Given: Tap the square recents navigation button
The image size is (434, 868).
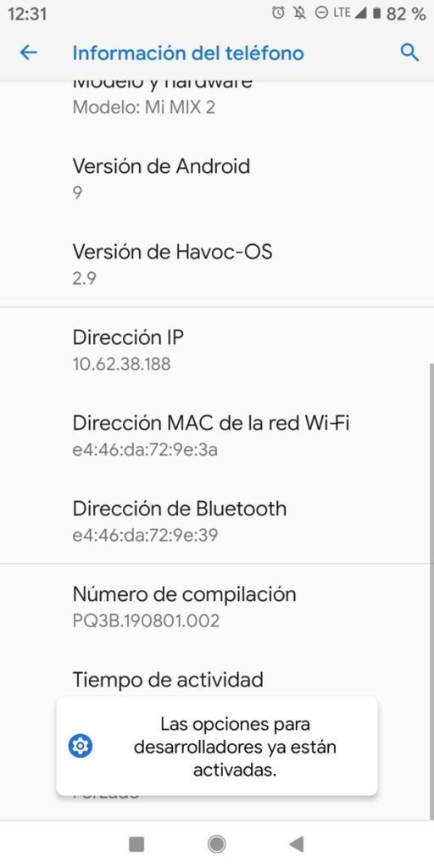Looking at the screenshot, I should point(136,843).
